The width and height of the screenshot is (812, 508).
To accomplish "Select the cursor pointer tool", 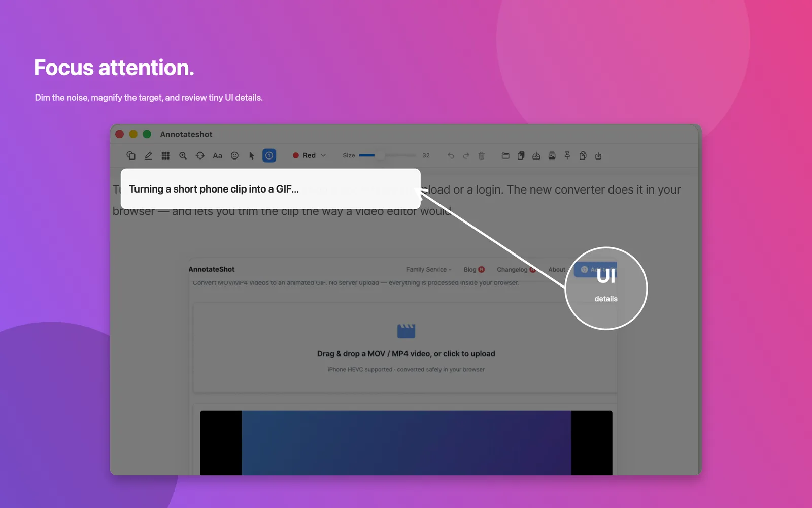I will click(x=252, y=155).
